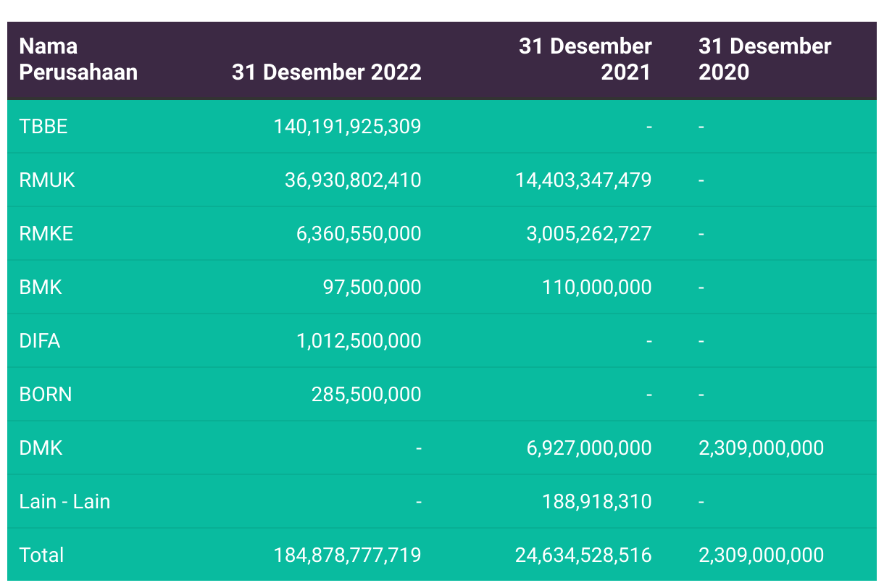Click the DMK company name cell
884x588 pixels.
[x=41, y=448]
